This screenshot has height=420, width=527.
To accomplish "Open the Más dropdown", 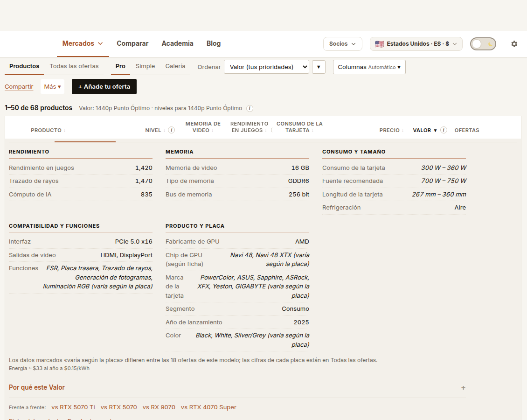I will 52,87.
